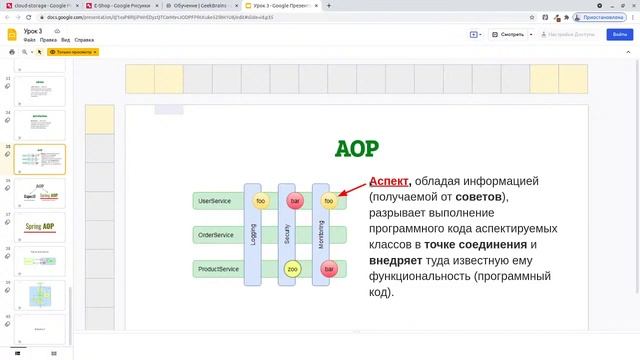Image resolution: width=640 pixels, height=360 pixels.
Task: Click the Logging vertical column
Action: coord(253,235)
